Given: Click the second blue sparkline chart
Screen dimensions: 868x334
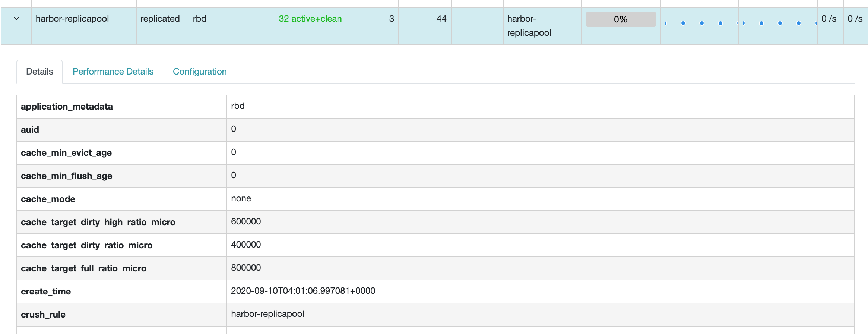Looking at the screenshot, I should pyautogui.click(x=779, y=23).
